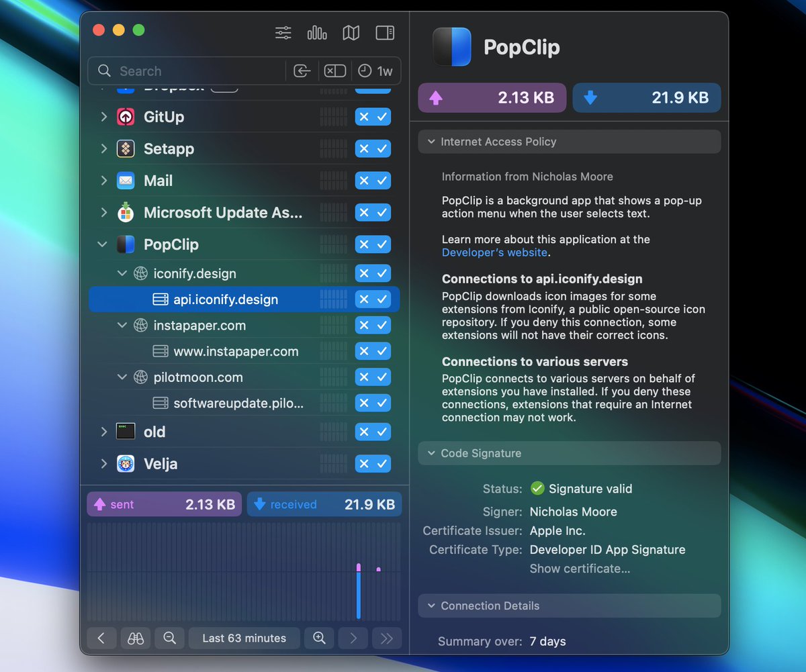The image size is (806, 672).
Task: Select the Mail app icon
Action: [x=126, y=181]
